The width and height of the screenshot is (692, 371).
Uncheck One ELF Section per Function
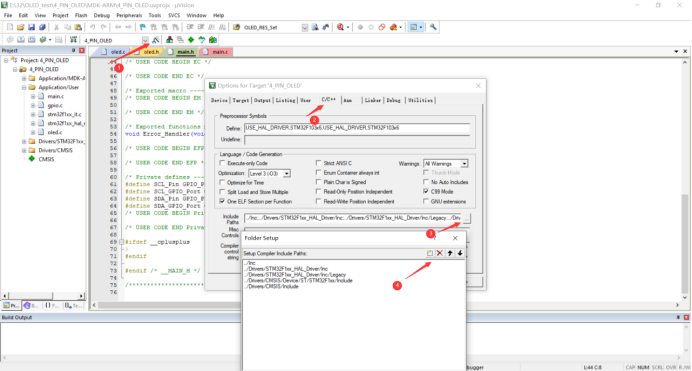point(222,201)
